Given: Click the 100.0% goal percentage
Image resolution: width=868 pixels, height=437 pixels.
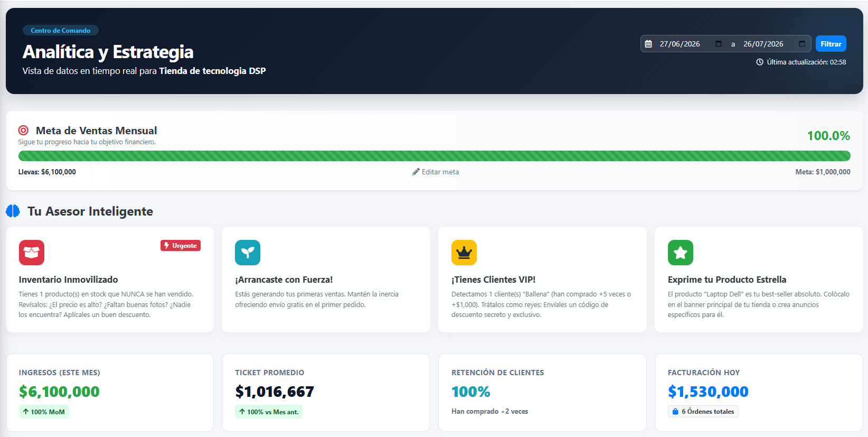Looking at the screenshot, I should point(828,136).
